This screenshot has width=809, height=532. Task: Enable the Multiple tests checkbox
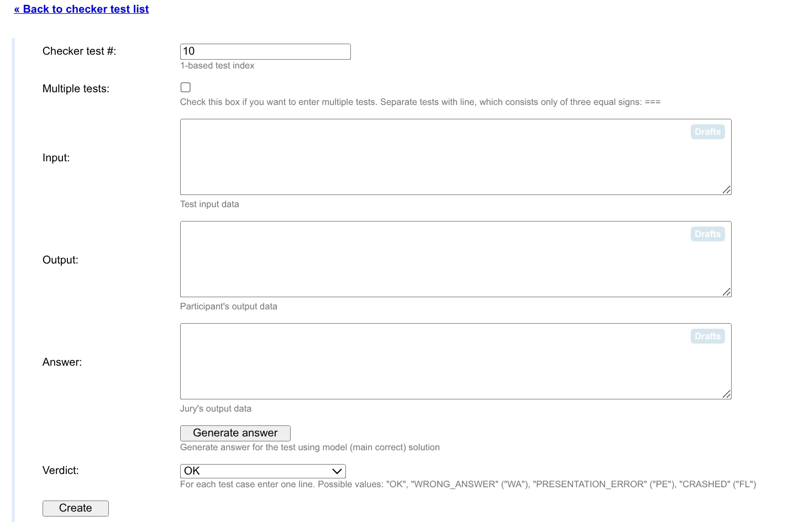pos(186,87)
